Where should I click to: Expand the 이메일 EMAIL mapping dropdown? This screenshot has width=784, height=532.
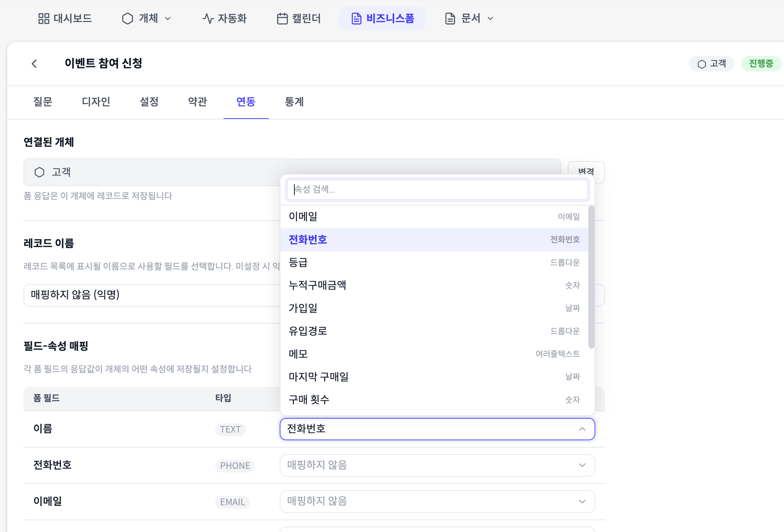click(x=582, y=502)
